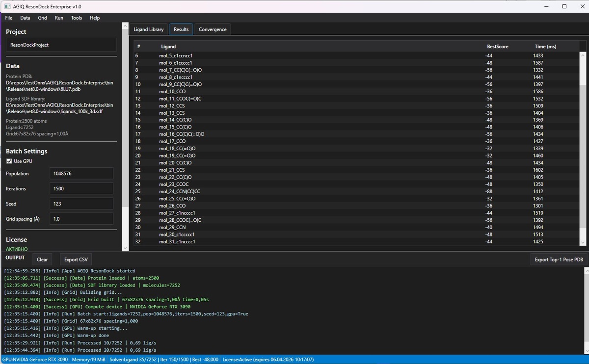The height and width of the screenshot is (364, 589).
Task: Select the Results tab
Action: [181, 29]
